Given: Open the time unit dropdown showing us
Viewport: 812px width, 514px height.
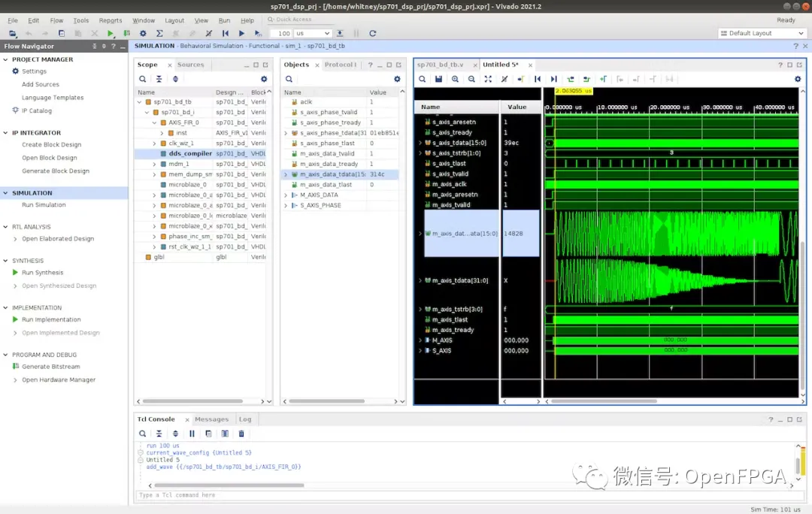Looking at the screenshot, I should pyautogui.click(x=313, y=33).
